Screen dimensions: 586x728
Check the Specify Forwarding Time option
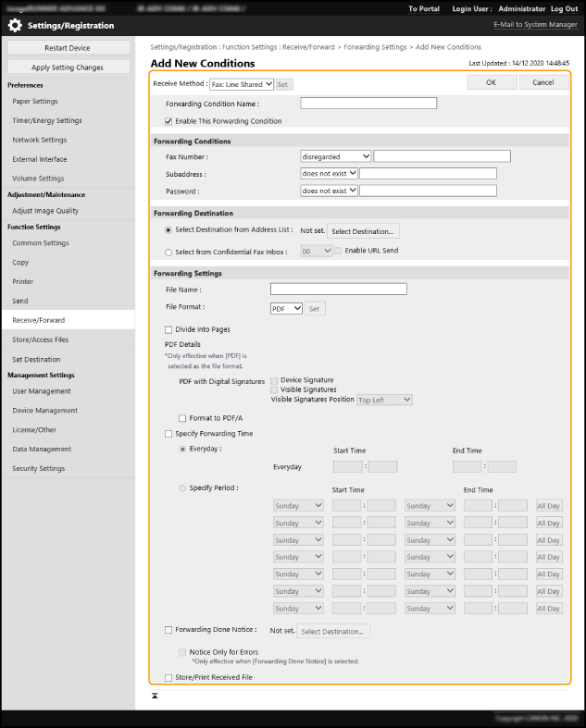pos(168,433)
